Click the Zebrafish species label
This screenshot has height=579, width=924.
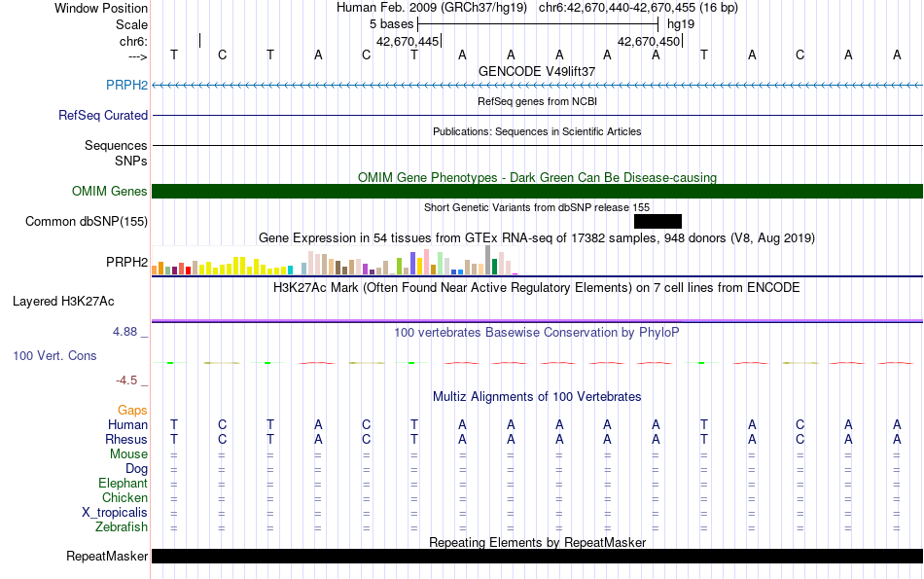pyautogui.click(x=122, y=526)
